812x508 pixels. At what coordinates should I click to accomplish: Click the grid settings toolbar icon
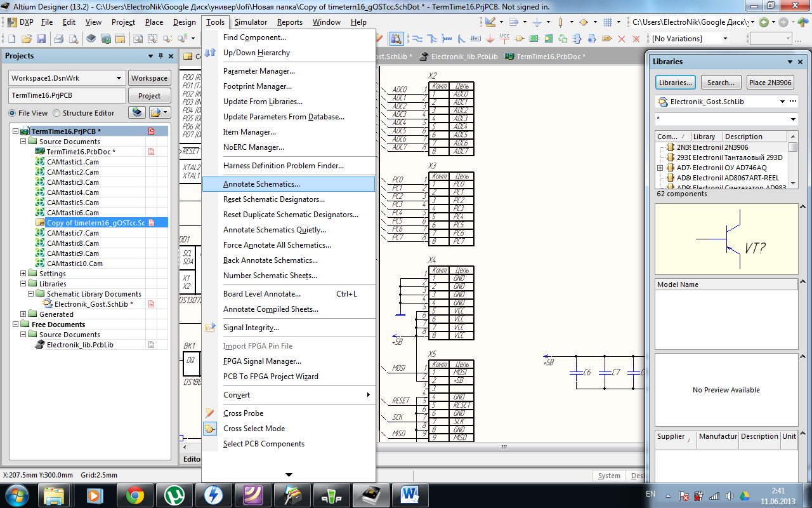pos(608,22)
